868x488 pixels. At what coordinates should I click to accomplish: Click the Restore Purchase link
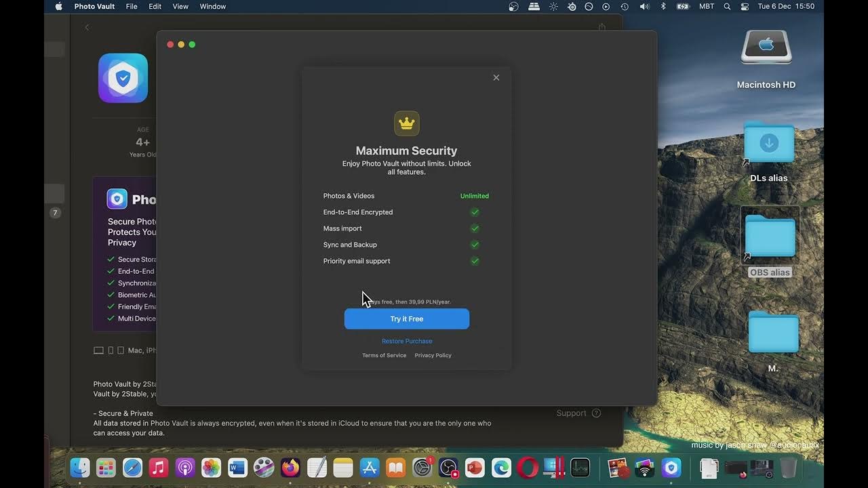tap(407, 341)
